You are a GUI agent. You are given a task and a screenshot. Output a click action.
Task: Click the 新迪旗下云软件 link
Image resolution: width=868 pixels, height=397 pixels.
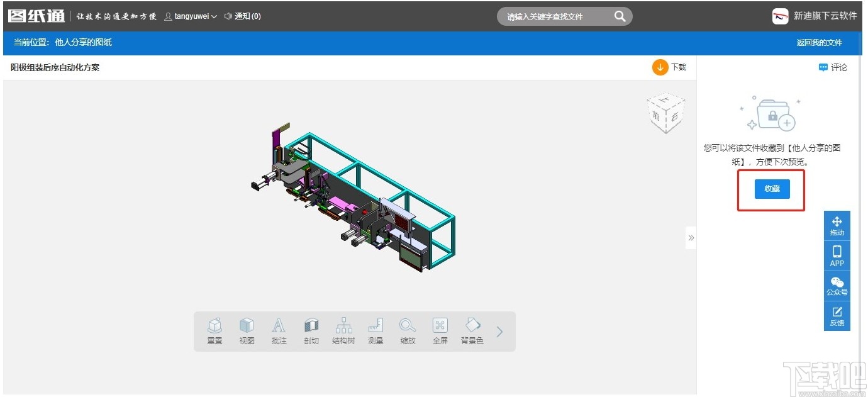pos(815,16)
